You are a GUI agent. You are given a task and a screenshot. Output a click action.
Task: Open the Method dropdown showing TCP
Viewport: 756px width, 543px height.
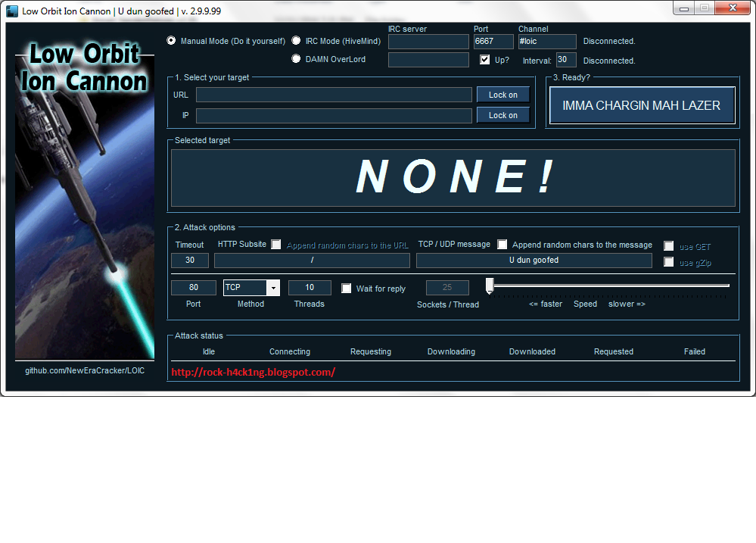[273, 287]
